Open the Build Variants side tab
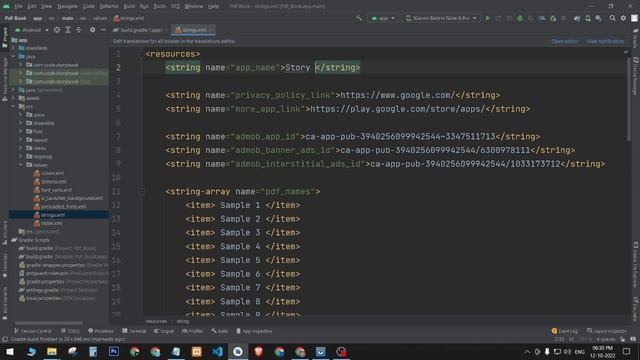This screenshot has height=360, width=640. (4, 302)
